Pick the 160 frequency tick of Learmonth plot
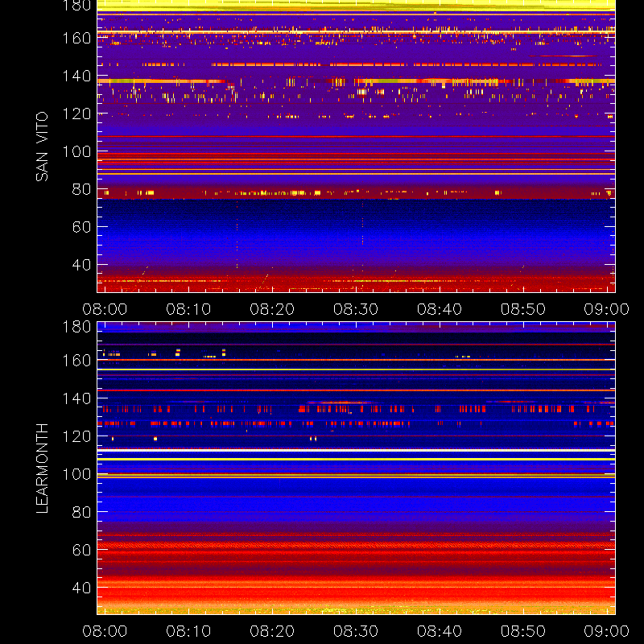Viewport: 644px width, 644px height. pyautogui.click(x=76, y=361)
